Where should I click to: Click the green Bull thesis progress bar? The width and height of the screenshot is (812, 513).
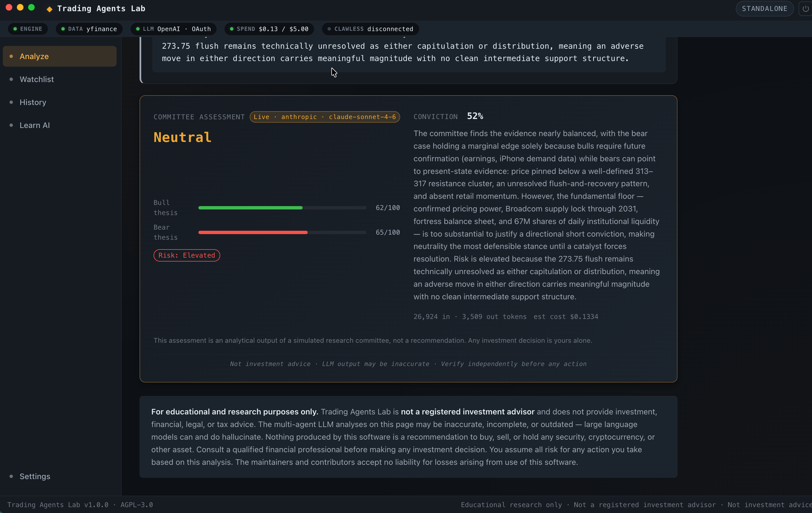(282, 208)
